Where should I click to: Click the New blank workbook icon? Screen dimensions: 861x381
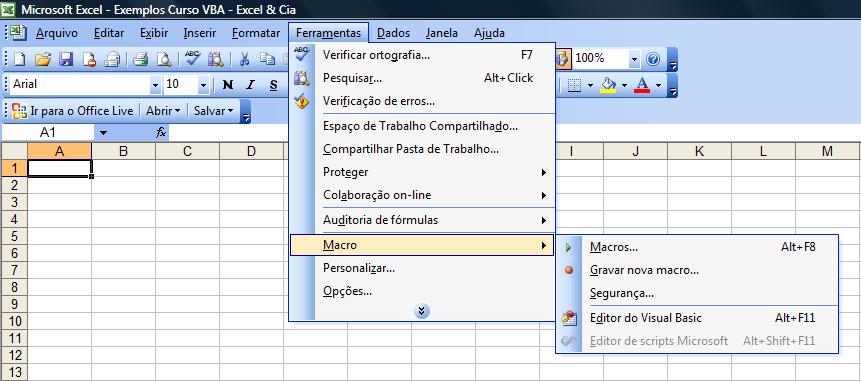coord(20,59)
